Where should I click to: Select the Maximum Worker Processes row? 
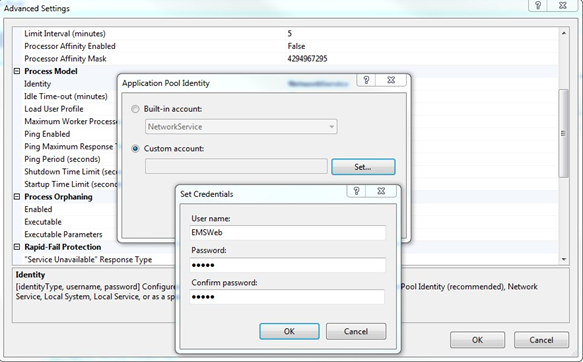point(71,122)
